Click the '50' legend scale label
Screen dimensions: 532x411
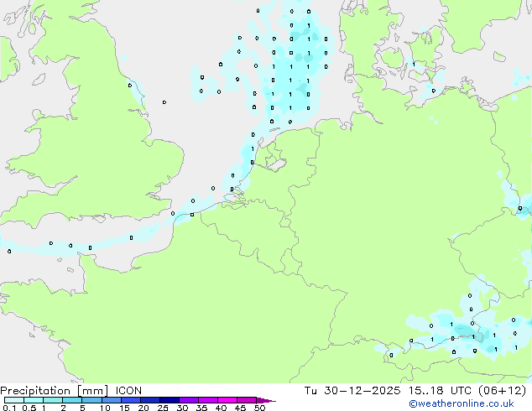[x=260, y=408]
